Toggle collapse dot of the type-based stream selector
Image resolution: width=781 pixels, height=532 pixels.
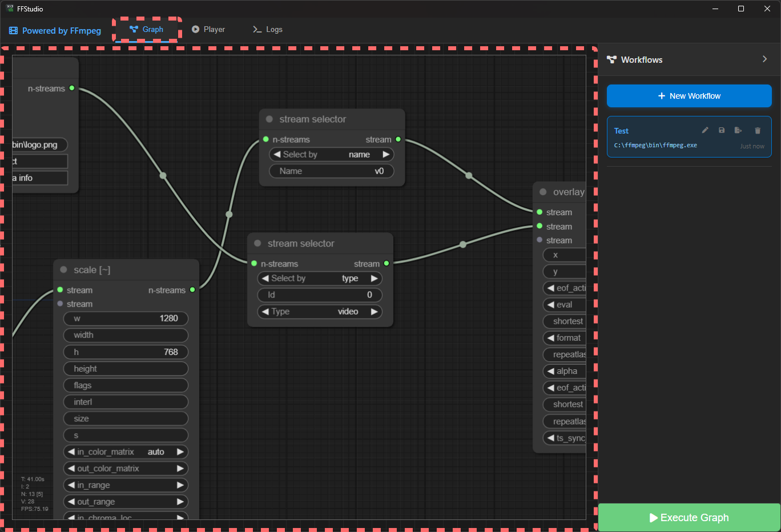257,243
